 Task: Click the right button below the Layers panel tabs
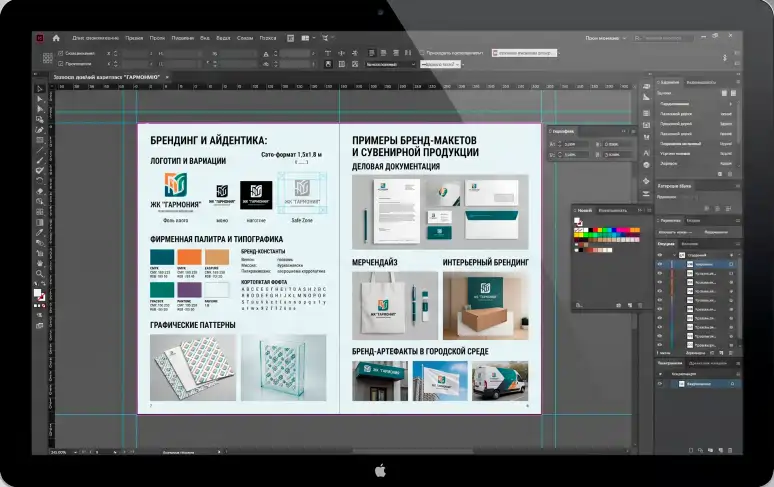716,232
